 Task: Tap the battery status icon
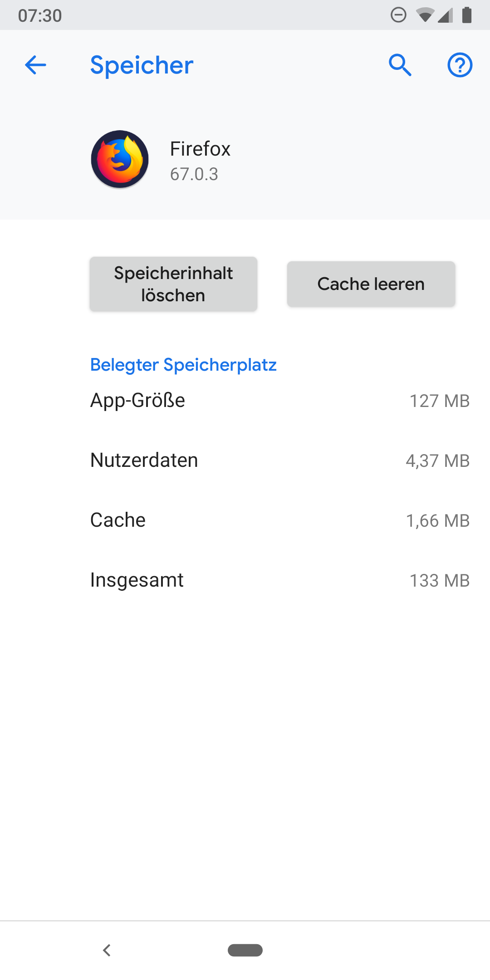(x=467, y=15)
